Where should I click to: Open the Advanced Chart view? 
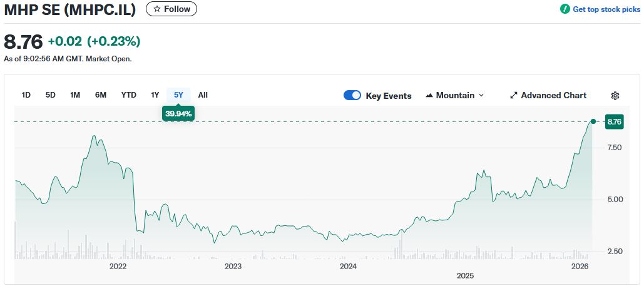point(553,96)
